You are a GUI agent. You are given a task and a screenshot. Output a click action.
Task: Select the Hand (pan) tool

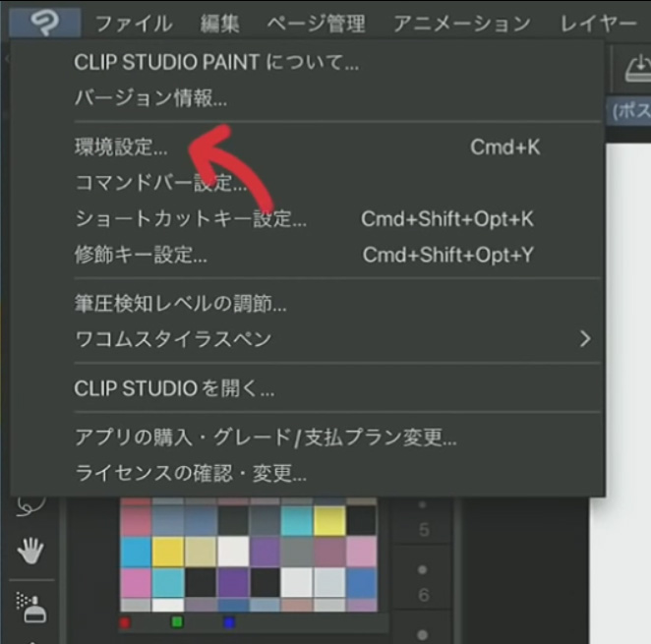click(31, 551)
